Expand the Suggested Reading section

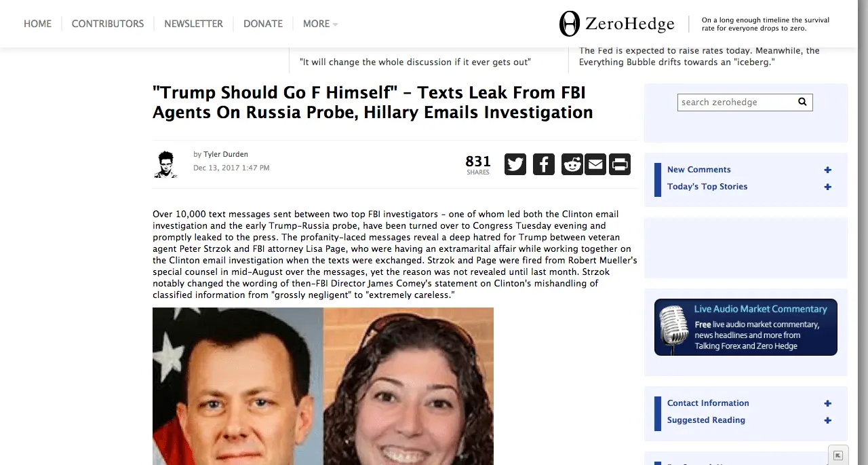[x=827, y=420]
